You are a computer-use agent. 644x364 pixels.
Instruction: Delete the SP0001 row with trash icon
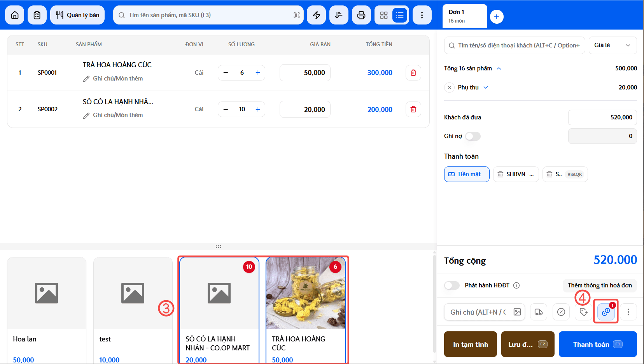pyautogui.click(x=413, y=73)
